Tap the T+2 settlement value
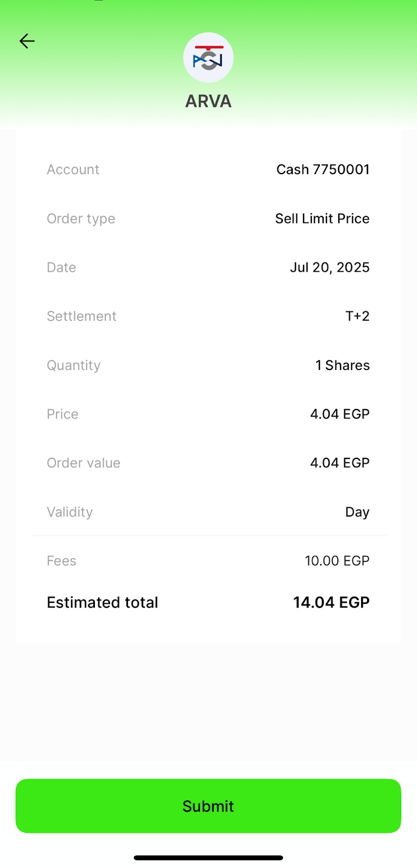The width and height of the screenshot is (417, 868). click(x=357, y=316)
